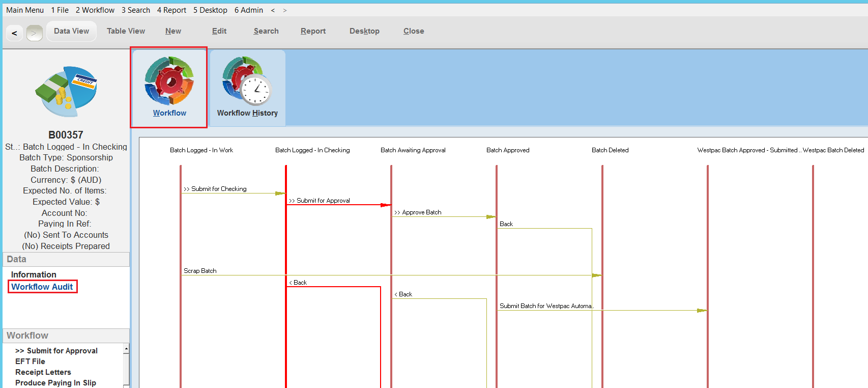Click the Batch Approved state label
The height and width of the screenshot is (388, 868).
click(508, 150)
